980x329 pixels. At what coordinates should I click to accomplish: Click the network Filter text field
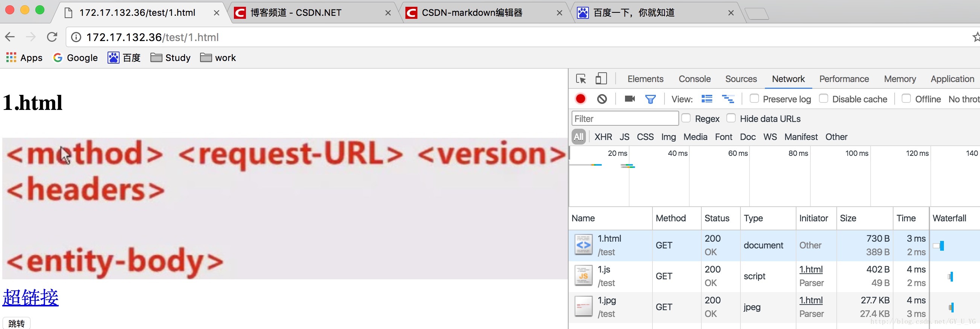coord(625,119)
